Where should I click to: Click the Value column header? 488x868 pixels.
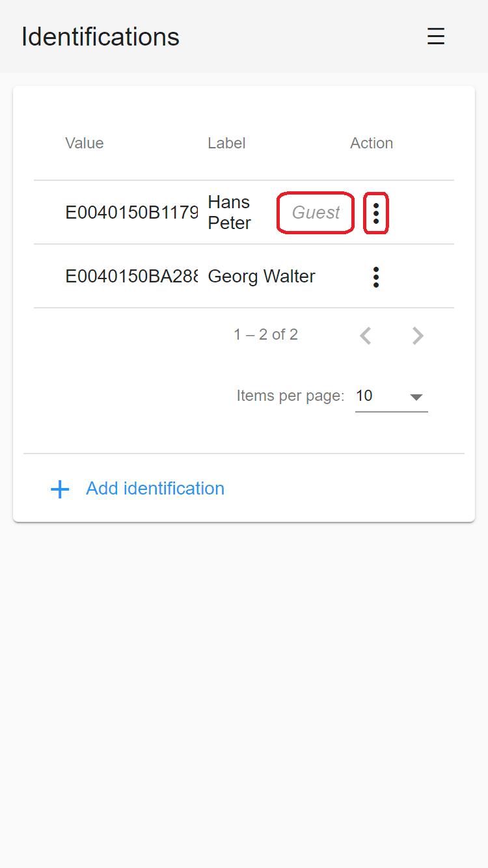pyautogui.click(x=85, y=143)
